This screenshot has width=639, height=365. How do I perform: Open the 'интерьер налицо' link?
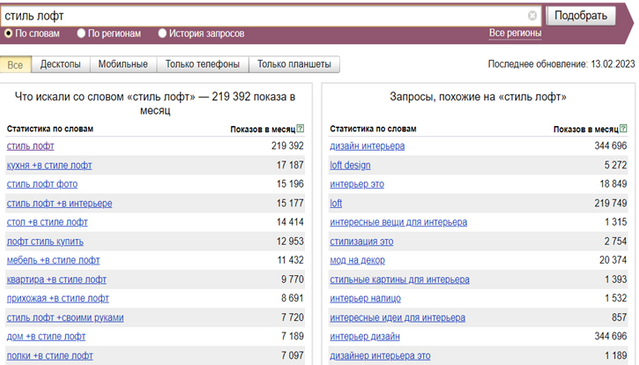(x=365, y=298)
